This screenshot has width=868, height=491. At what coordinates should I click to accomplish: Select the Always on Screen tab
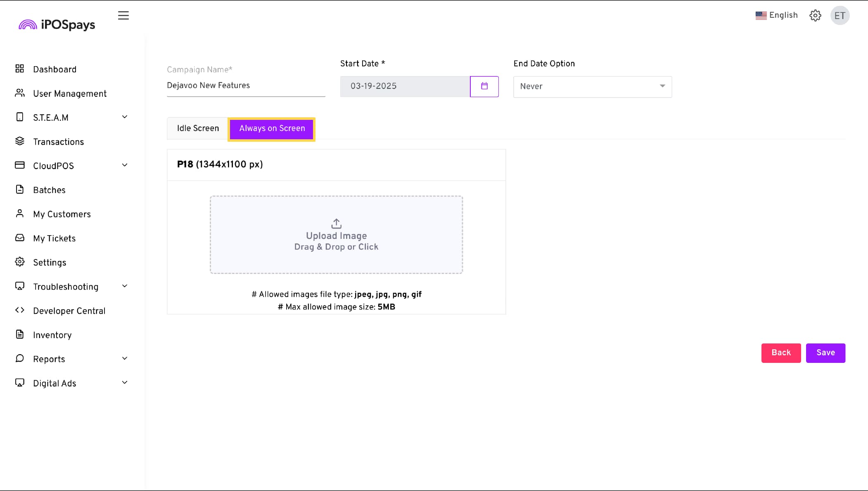click(272, 129)
